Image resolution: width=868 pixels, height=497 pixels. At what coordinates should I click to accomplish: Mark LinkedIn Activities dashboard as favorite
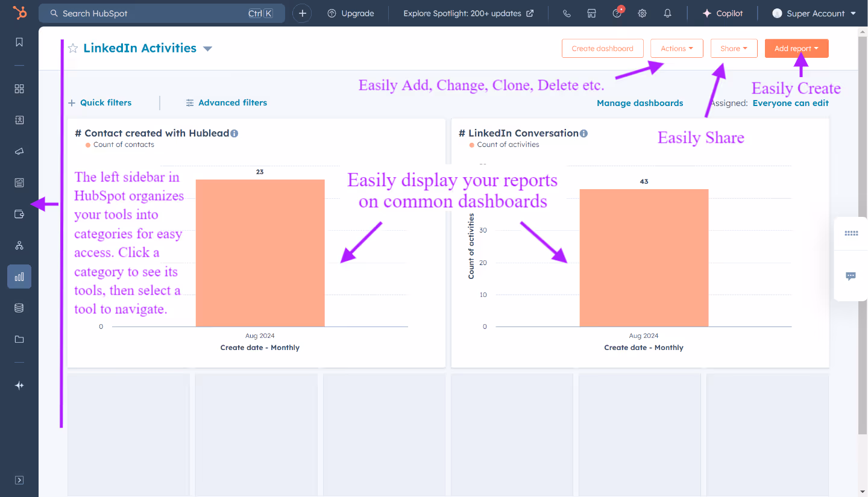tap(72, 48)
